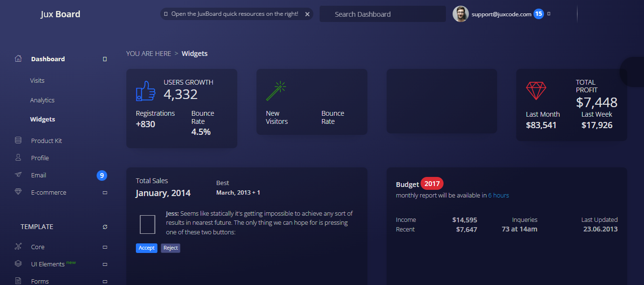Click the red diamond Total Profit icon
Image resolution: width=644 pixels, height=285 pixels.
coord(536,91)
